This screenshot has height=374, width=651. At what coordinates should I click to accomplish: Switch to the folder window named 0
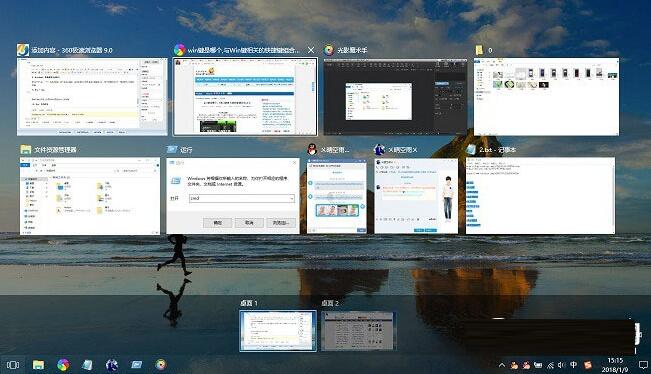click(546, 97)
